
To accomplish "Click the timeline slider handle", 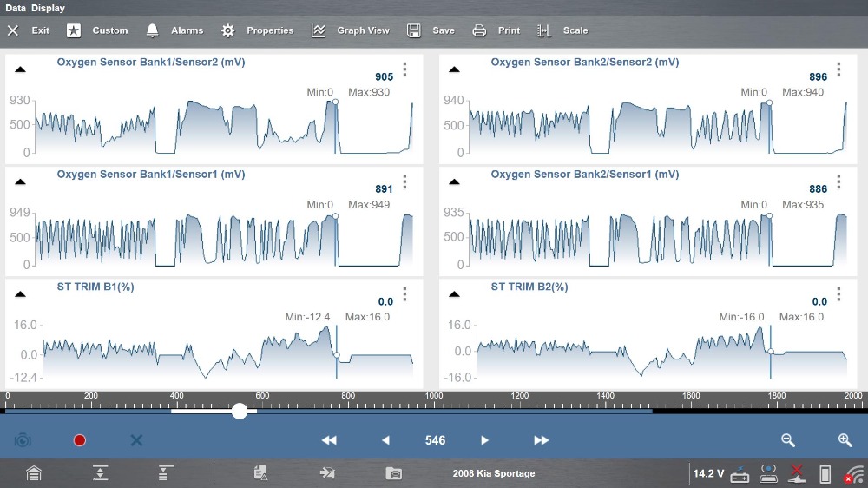I will 240,411.
